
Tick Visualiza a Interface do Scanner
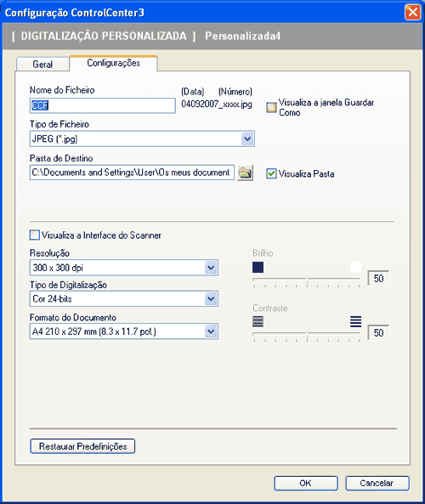pyautogui.click(x=34, y=235)
